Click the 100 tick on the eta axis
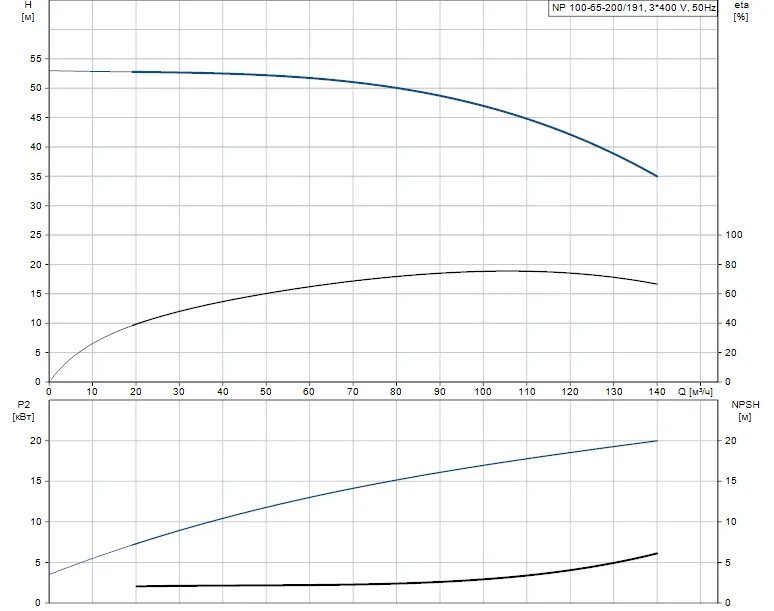The width and height of the screenshot is (774, 611). (x=734, y=235)
